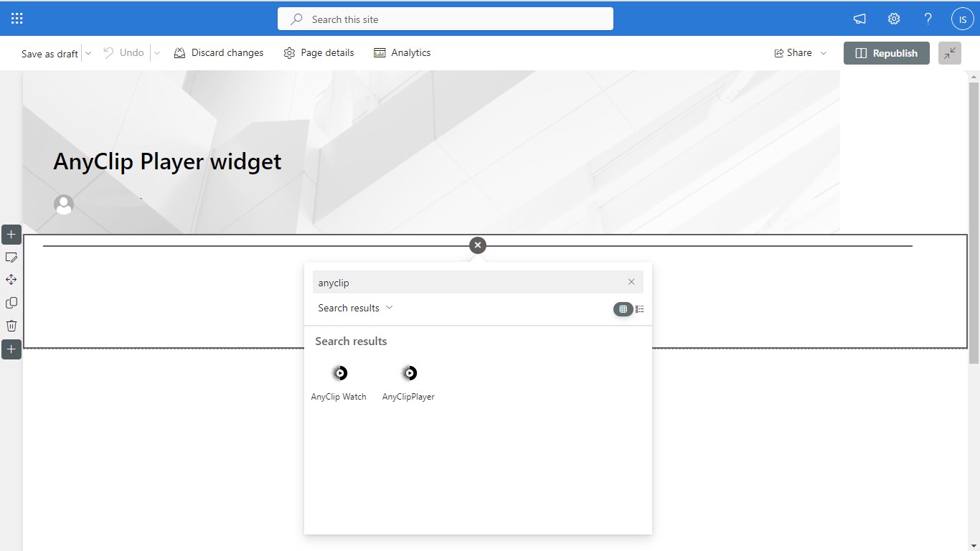Expand the Undo dropdown arrow
This screenshot has width=980, height=551.
click(x=157, y=53)
